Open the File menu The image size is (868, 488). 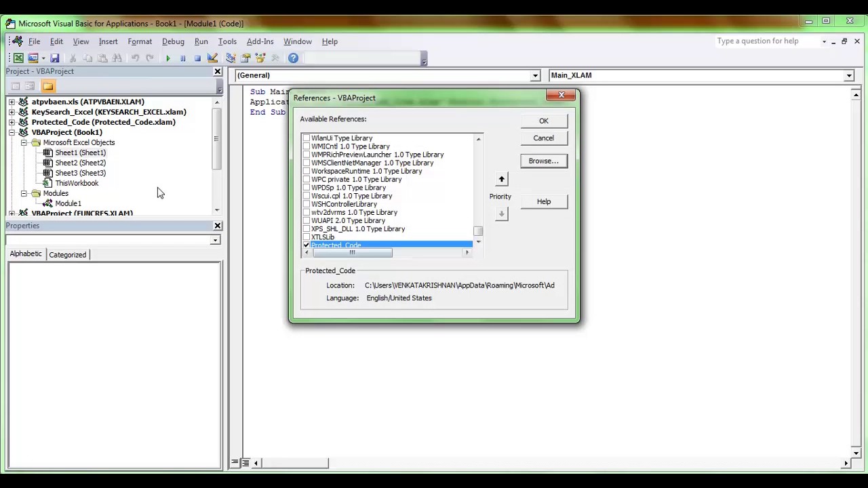click(34, 41)
